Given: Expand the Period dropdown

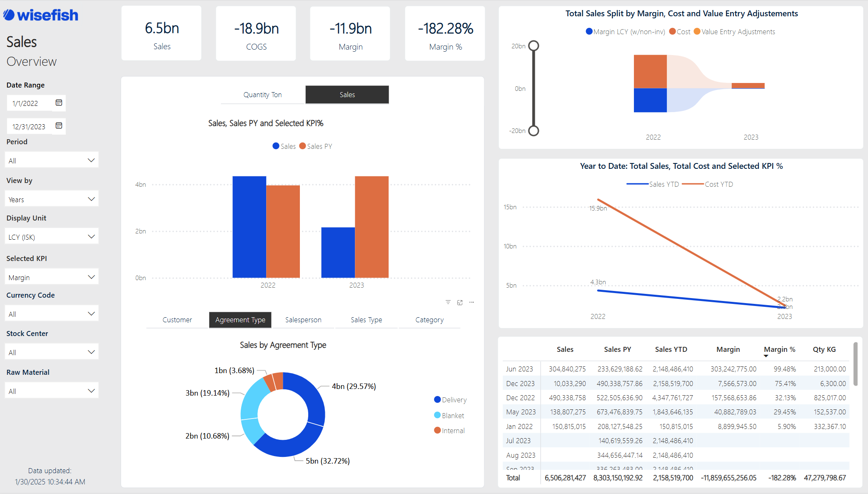Looking at the screenshot, I should (52, 160).
